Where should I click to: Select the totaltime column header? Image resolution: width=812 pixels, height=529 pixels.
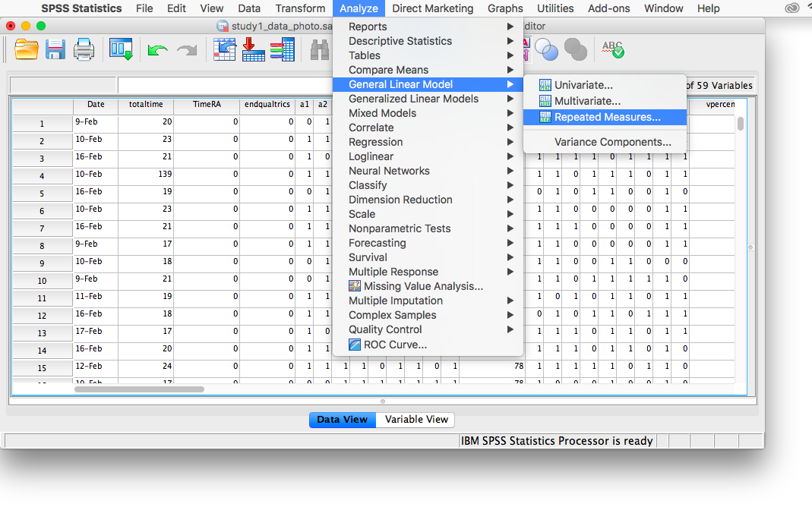(x=146, y=105)
